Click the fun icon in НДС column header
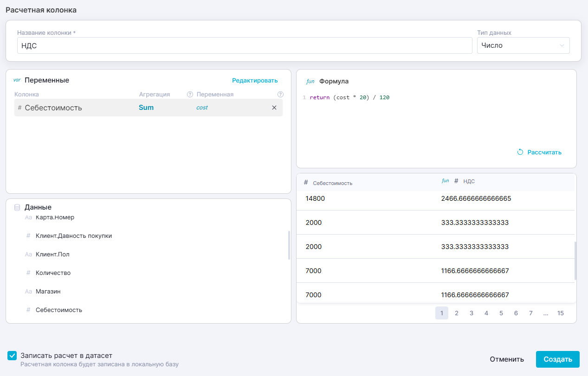The image size is (588, 376). (x=445, y=181)
